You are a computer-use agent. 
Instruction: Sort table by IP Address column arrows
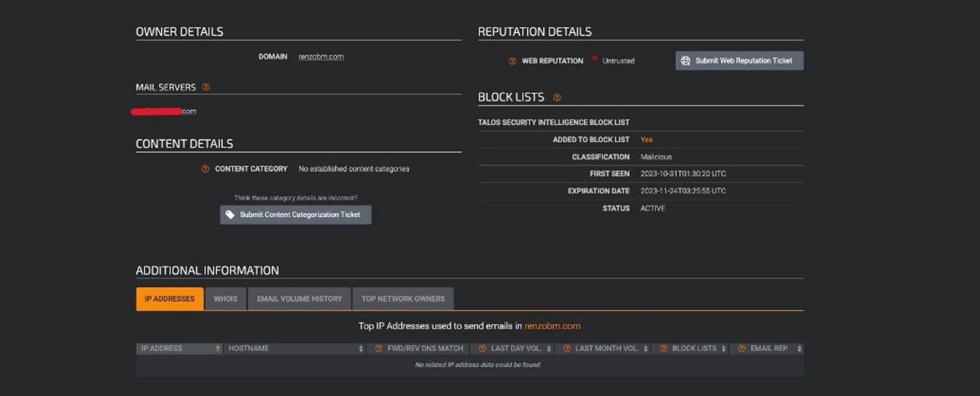click(x=217, y=349)
